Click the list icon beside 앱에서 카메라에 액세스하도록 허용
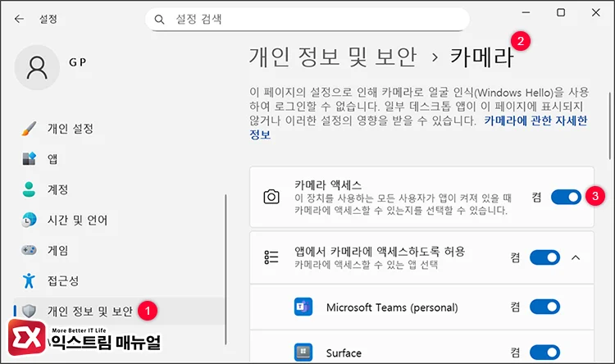 (271, 257)
